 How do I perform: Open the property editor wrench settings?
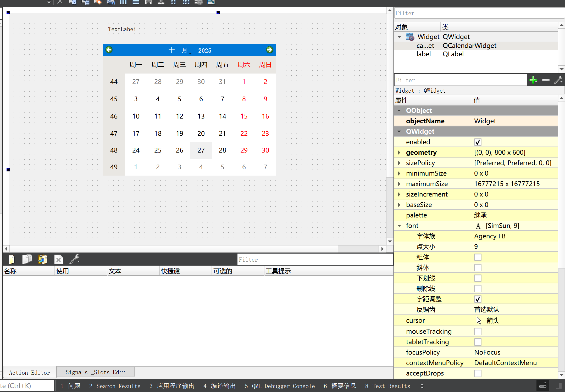coord(558,80)
